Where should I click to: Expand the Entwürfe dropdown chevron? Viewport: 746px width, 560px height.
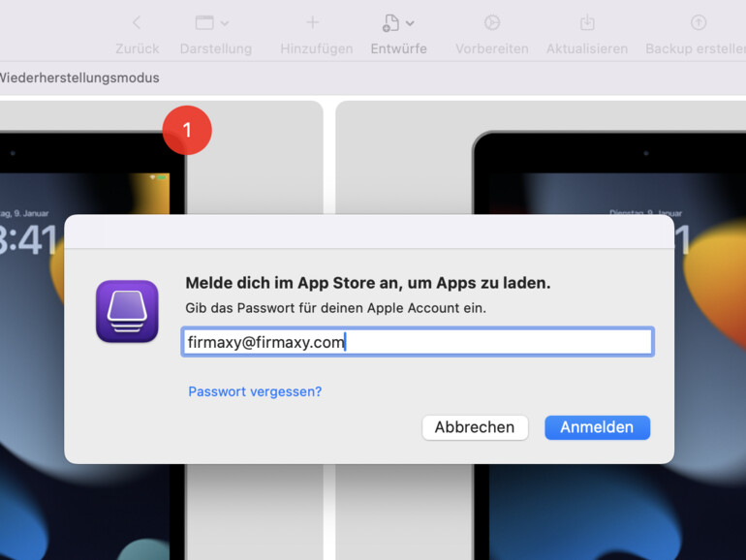coord(410,23)
